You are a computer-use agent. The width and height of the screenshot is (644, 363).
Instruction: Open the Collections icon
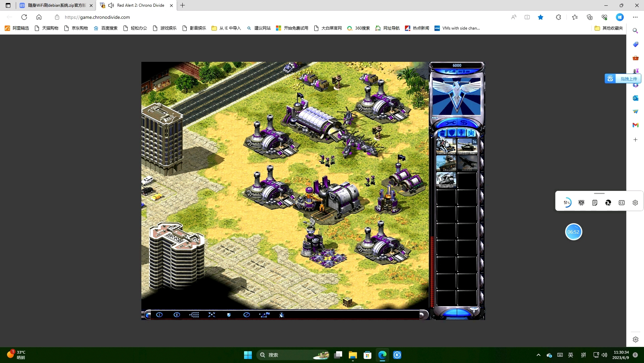coord(590,17)
